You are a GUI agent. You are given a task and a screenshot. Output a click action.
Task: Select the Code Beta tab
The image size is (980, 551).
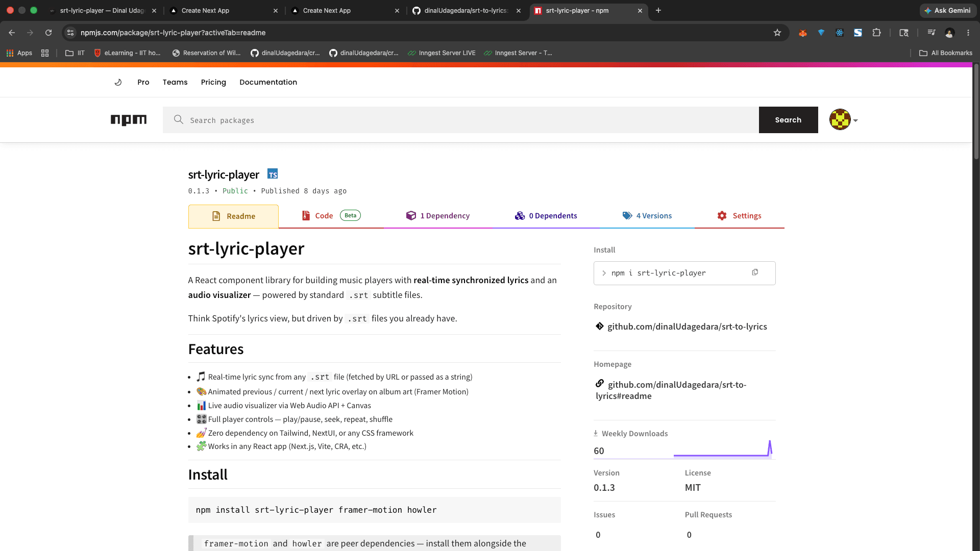(331, 216)
